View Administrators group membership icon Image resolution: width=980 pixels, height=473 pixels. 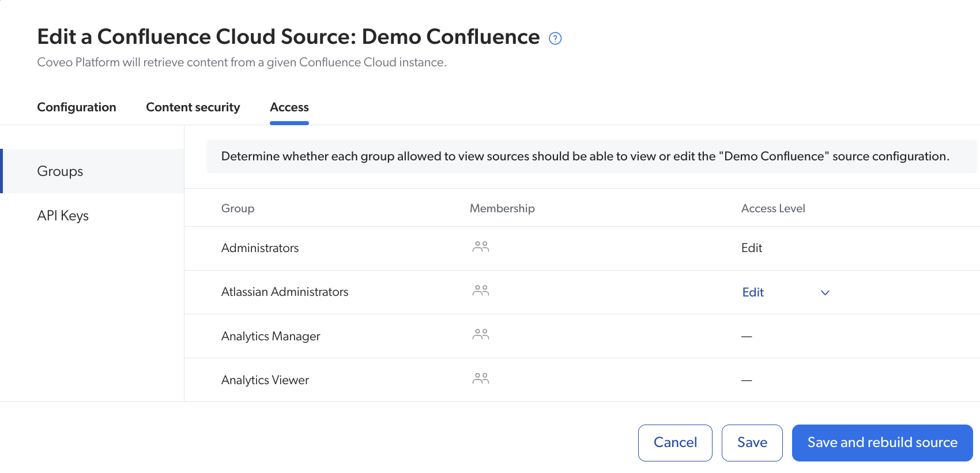pyautogui.click(x=481, y=247)
